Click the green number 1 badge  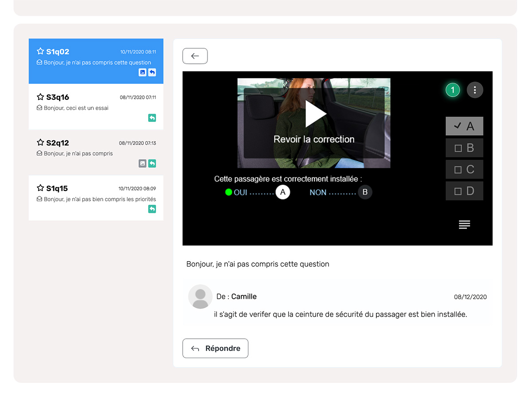(453, 90)
